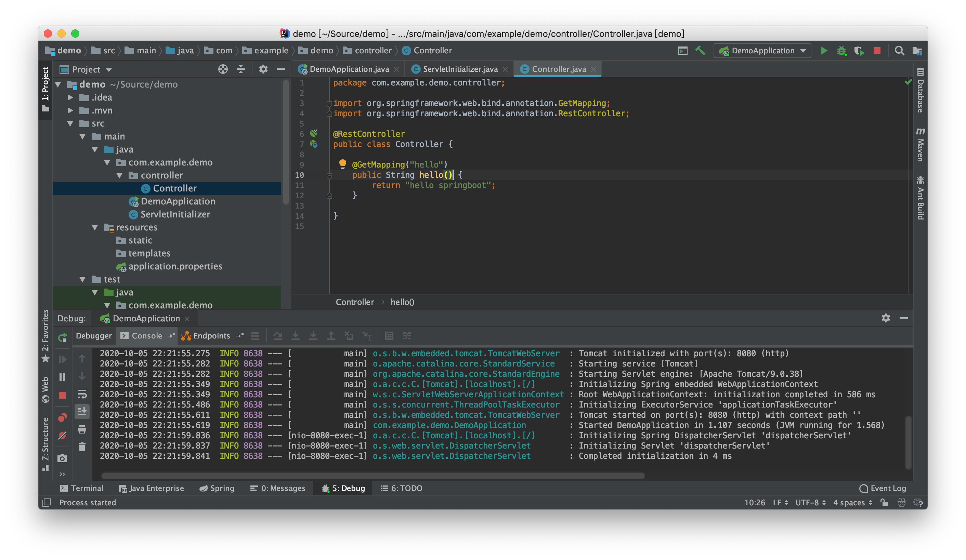
Task: Click the threads layout icon after Endpoints
Action: click(x=255, y=335)
